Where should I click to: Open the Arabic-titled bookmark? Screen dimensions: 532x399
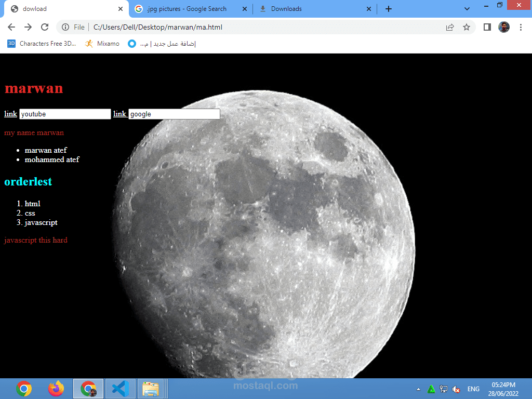click(162, 44)
